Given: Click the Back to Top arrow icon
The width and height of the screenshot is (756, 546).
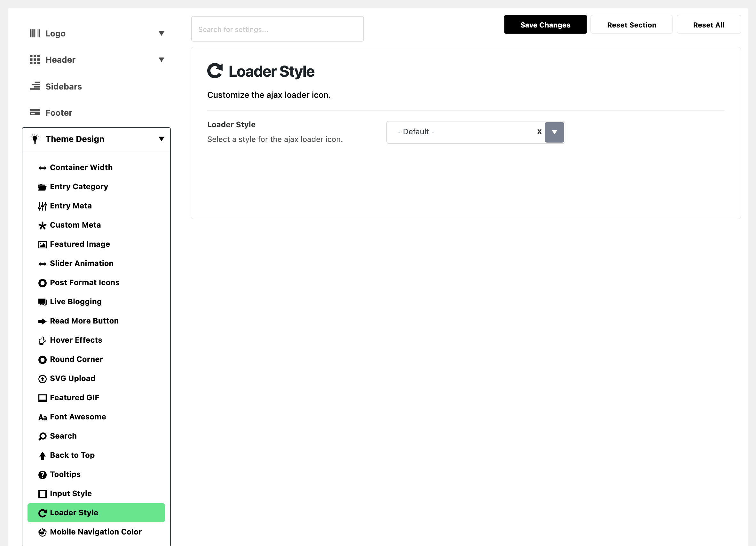Looking at the screenshot, I should (42, 456).
